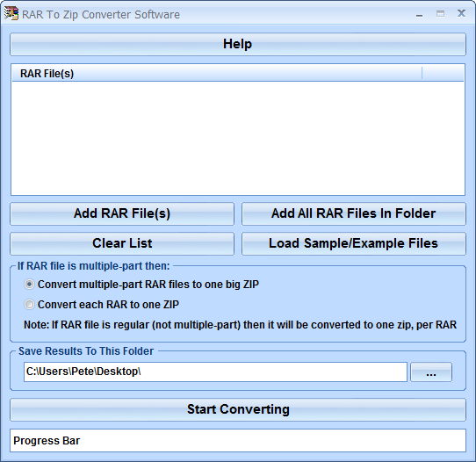Load Sample/Example Files
The image size is (476, 462).
pyautogui.click(x=354, y=244)
